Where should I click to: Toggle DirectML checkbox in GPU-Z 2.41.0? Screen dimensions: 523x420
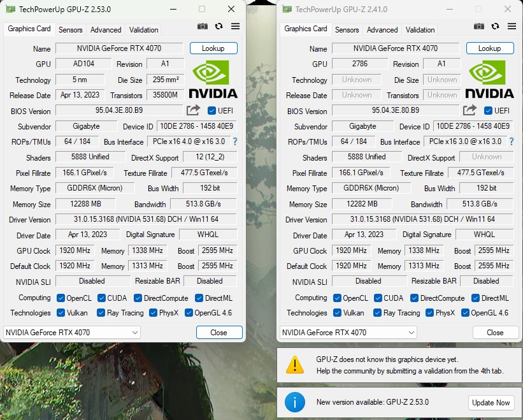476,298
